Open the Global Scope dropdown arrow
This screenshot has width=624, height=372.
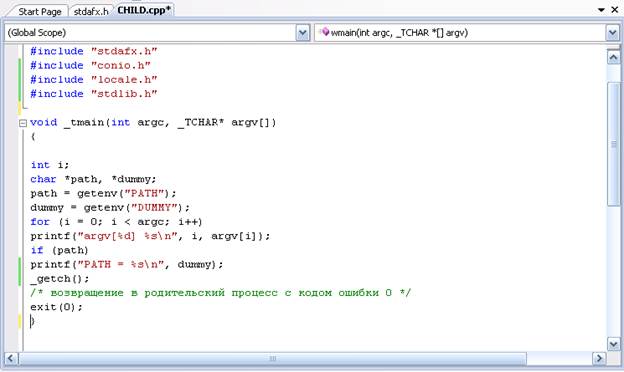click(x=302, y=33)
